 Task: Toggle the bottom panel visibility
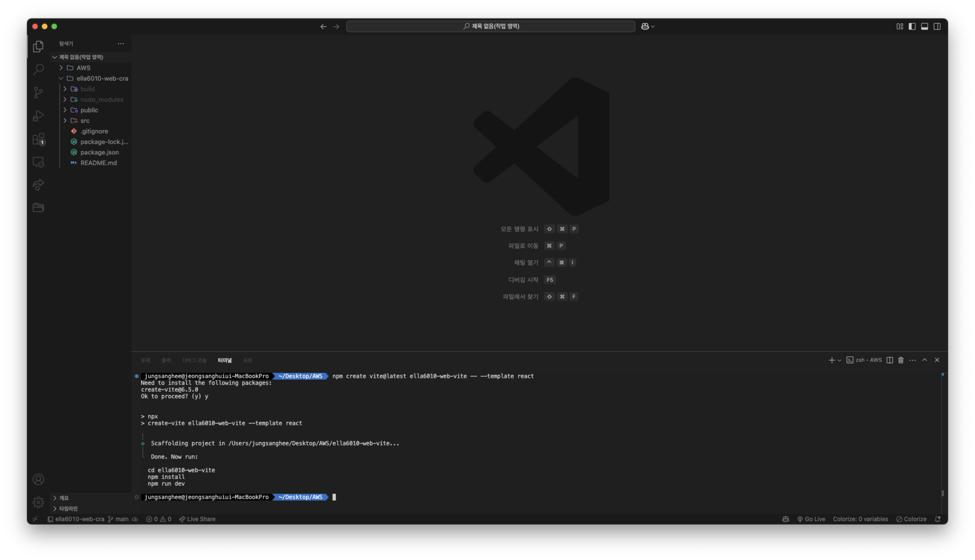[x=925, y=26]
